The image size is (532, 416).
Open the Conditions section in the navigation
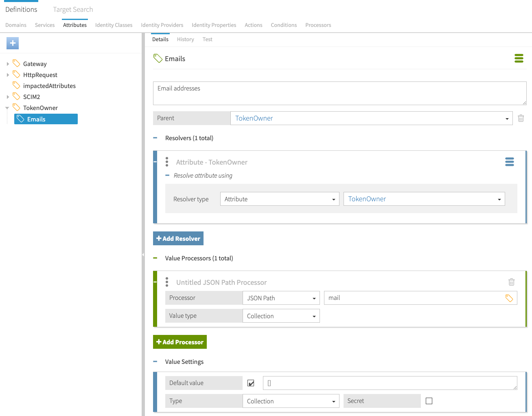(x=284, y=25)
